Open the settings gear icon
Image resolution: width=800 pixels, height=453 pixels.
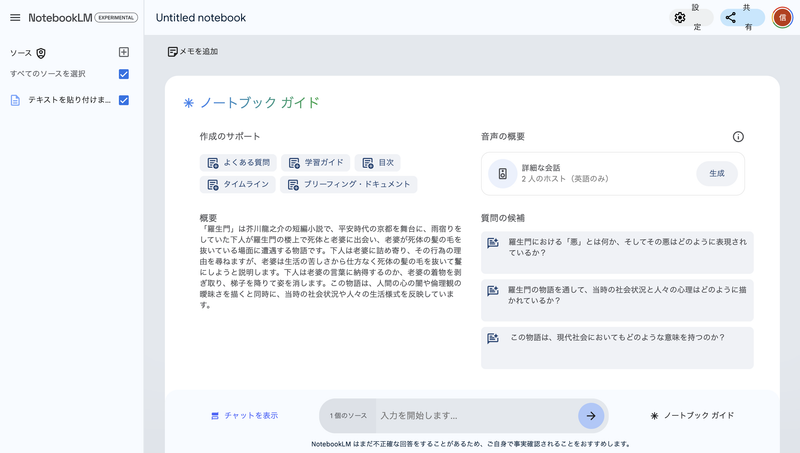point(680,18)
